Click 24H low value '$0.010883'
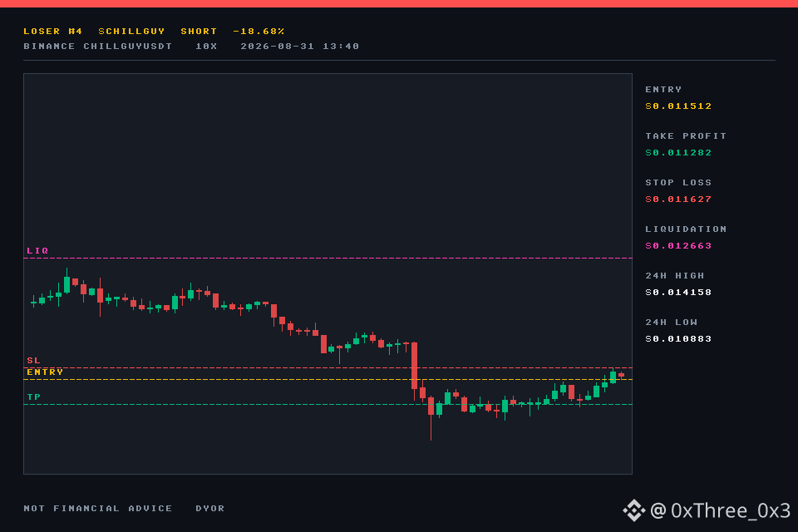This screenshot has width=798, height=532. [678, 339]
